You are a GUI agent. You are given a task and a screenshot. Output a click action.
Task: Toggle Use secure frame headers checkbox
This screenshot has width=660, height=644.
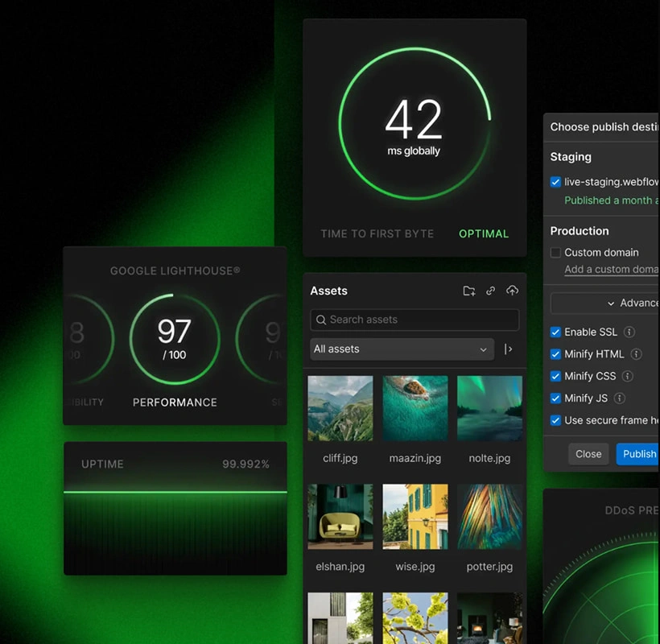555,420
